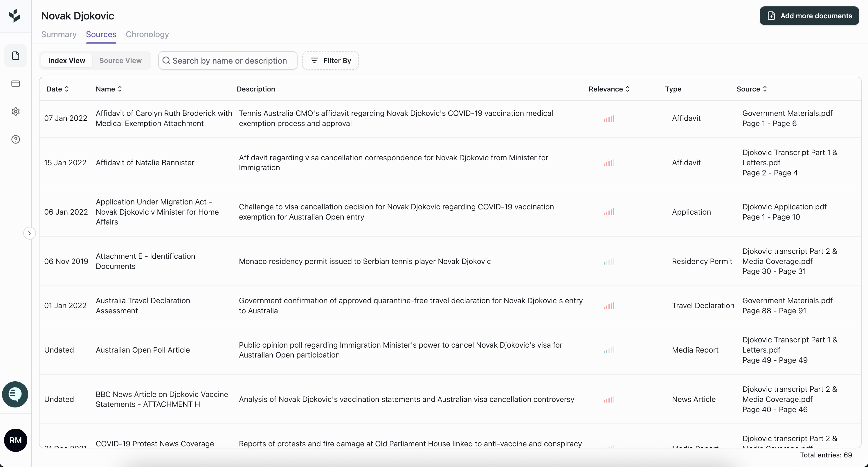
Task: Sort table by Relevance column
Action: [609, 89]
